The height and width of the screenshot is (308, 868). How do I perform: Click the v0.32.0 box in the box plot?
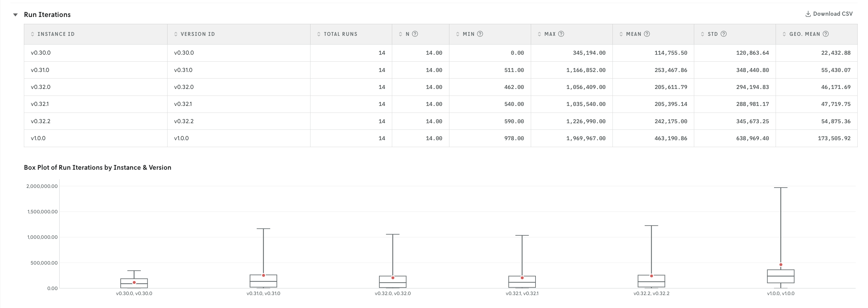click(x=393, y=282)
